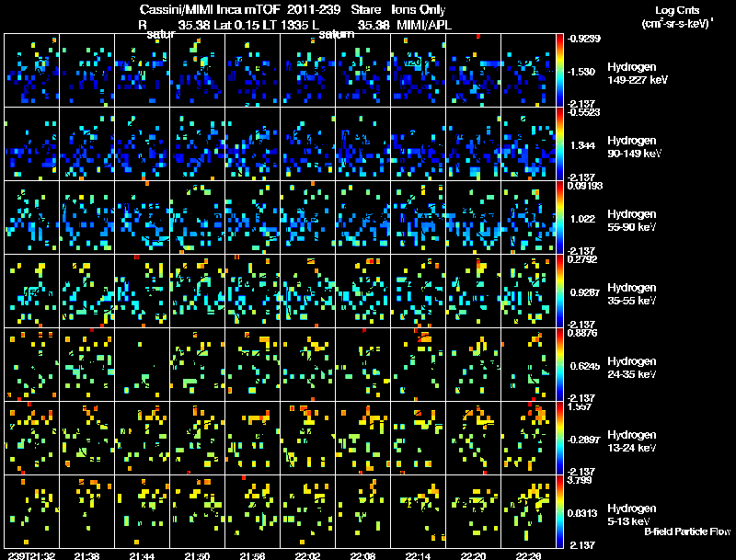Open the 149-227 keV panel at 22:02

point(308,71)
